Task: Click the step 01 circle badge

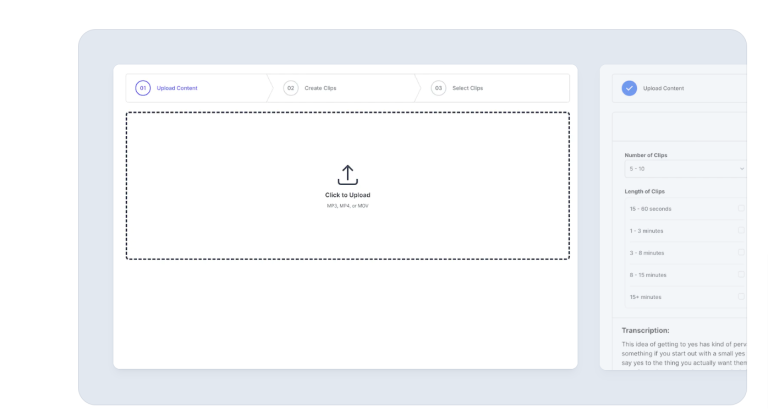Action: (x=143, y=88)
